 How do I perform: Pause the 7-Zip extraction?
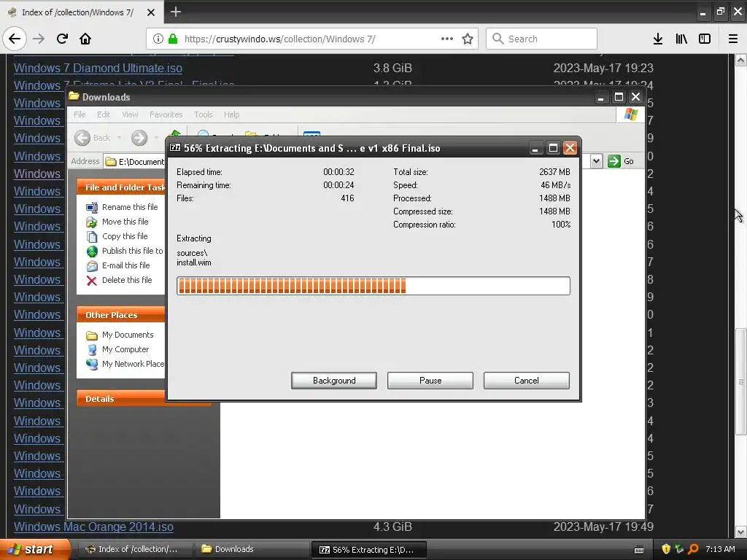(430, 381)
